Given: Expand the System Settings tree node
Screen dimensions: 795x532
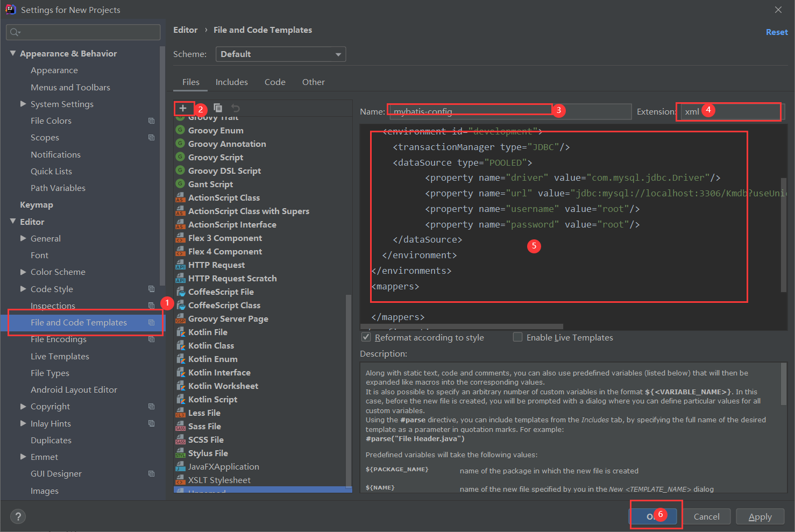Looking at the screenshot, I should pos(23,104).
